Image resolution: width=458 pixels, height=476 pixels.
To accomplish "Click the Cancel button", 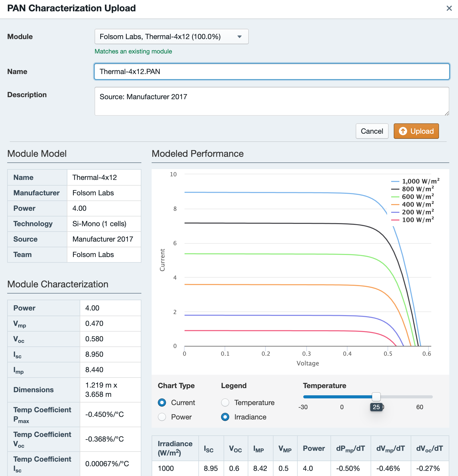I will (x=372, y=131).
